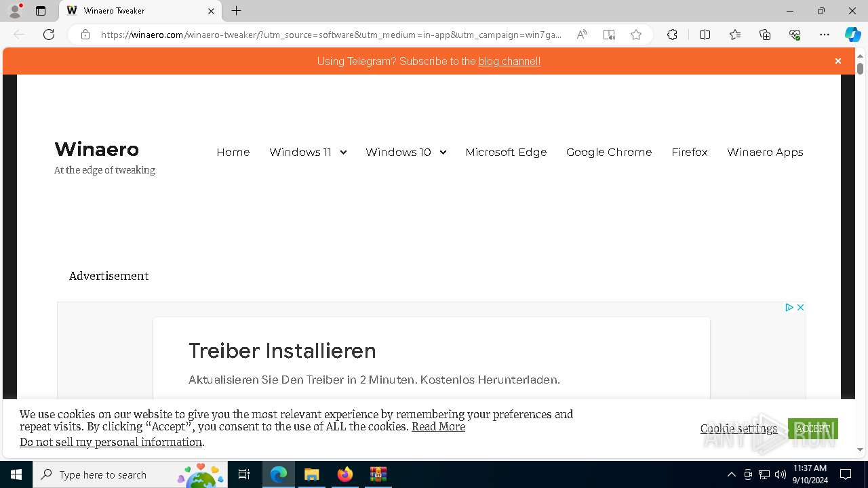Open the tab actions menu icon
868x488 pixels.
pyautogui.click(x=41, y=11)
